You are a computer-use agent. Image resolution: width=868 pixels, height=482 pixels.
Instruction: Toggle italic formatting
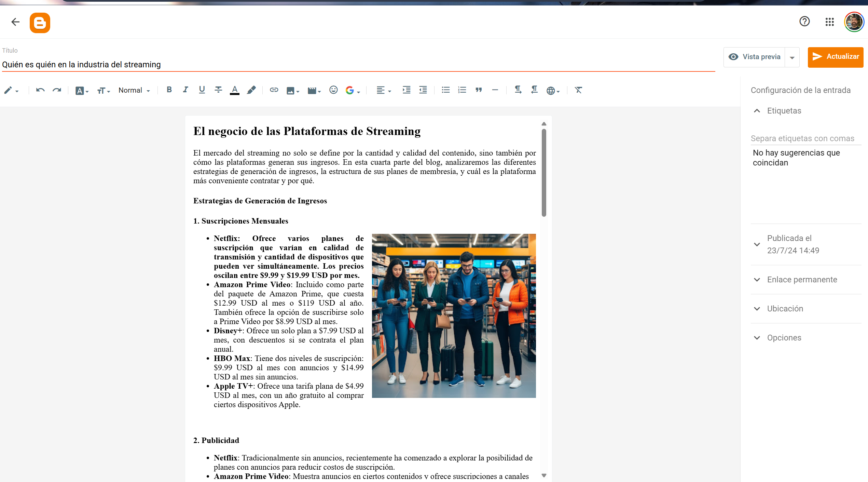185,90
